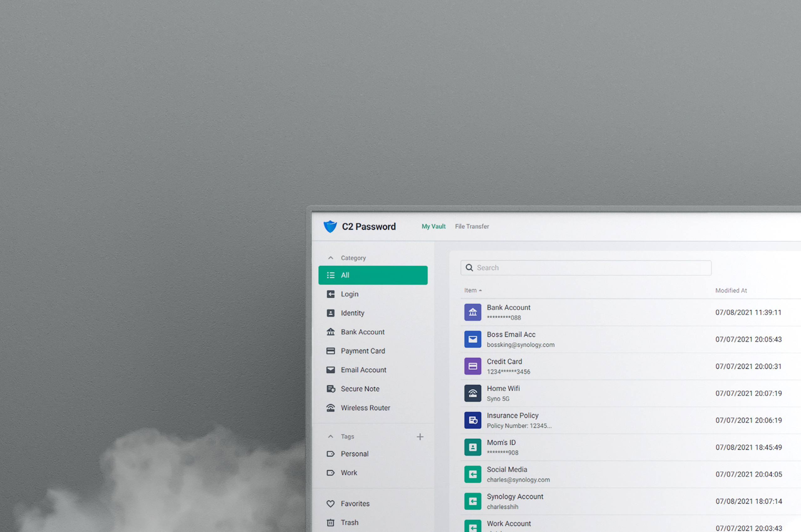Open the Wireless Router category
The image size is (801, 532).
[x=365, y=408]
